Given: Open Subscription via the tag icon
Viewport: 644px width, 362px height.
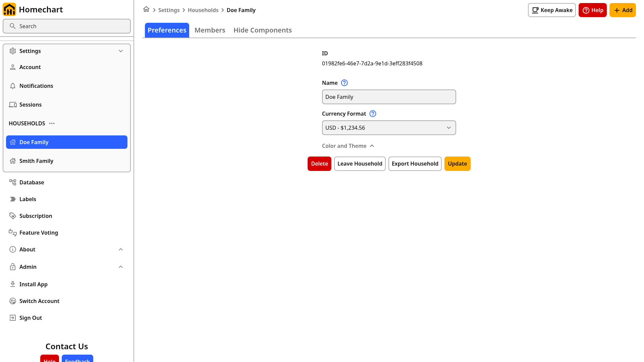Looking at the screenshot, I should pyautogui.click(x=13, y=216).
